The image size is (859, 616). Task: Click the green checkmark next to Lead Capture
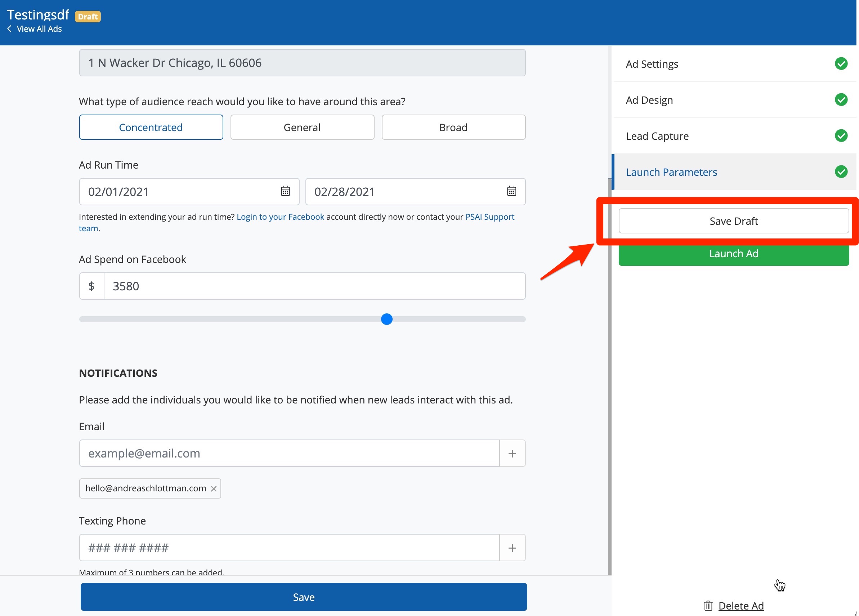(x=841, y=135)
